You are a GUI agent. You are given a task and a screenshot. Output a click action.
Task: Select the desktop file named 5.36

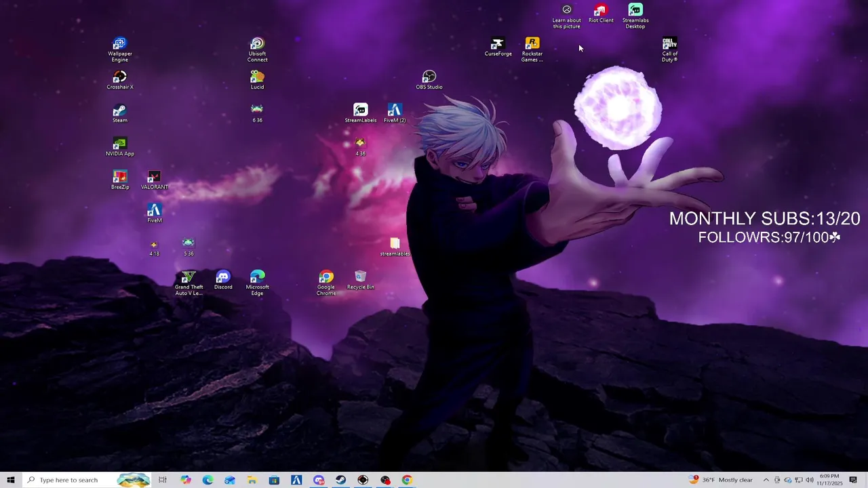coord(189,247)
